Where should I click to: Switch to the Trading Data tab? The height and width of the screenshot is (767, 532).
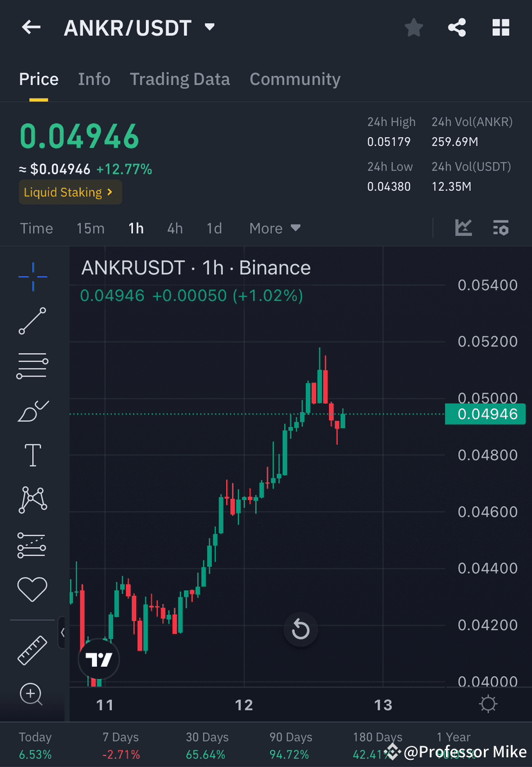click(x=180, y=78)
